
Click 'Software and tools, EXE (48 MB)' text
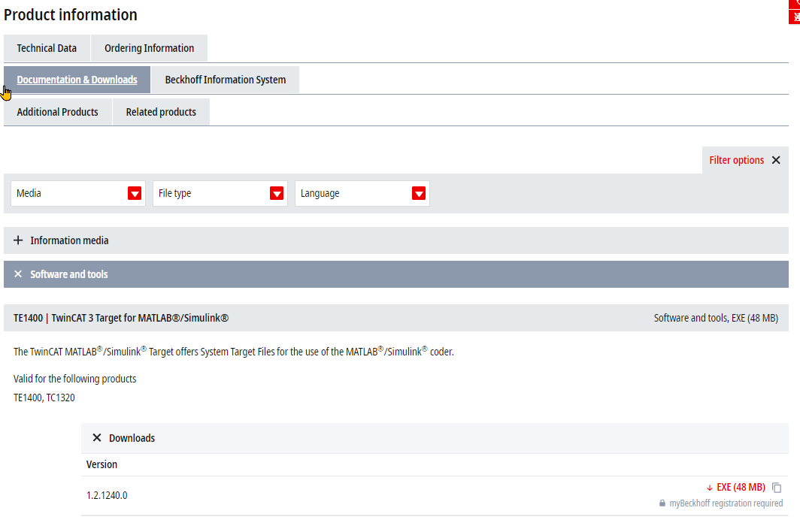pos(716,319)
